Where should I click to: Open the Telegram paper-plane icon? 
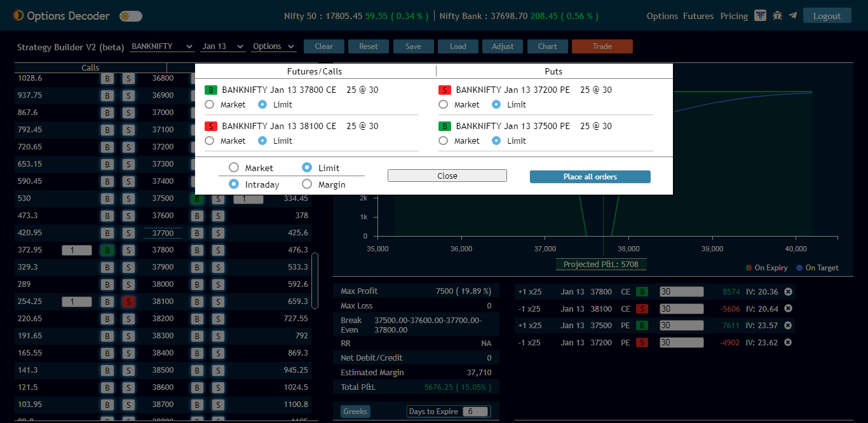click(x=792, y=15)
